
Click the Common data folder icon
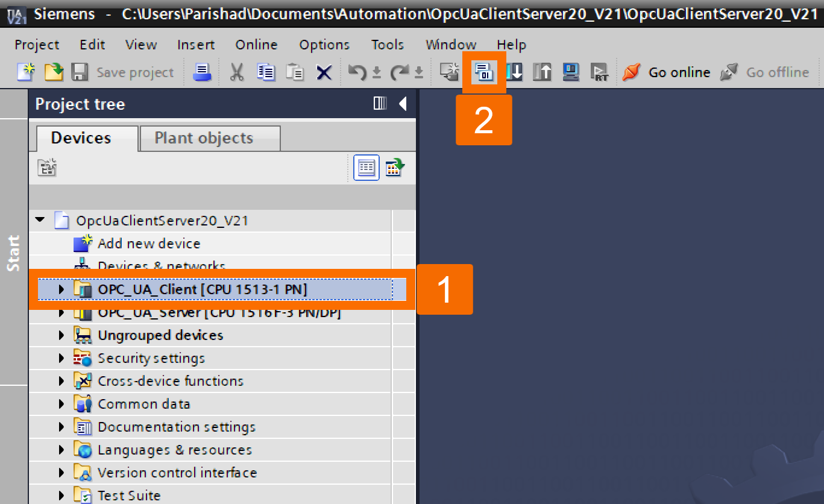(x=83, y=404)
